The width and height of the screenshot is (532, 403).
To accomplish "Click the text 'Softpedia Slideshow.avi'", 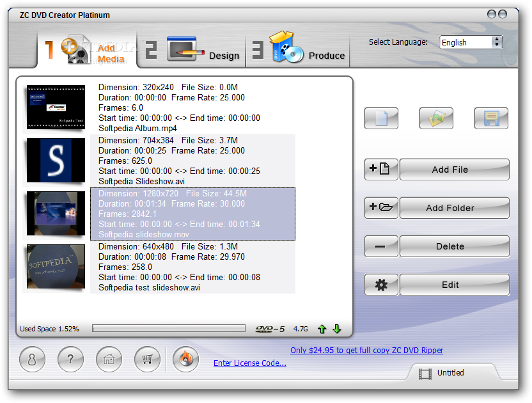I will click(141, 181).
